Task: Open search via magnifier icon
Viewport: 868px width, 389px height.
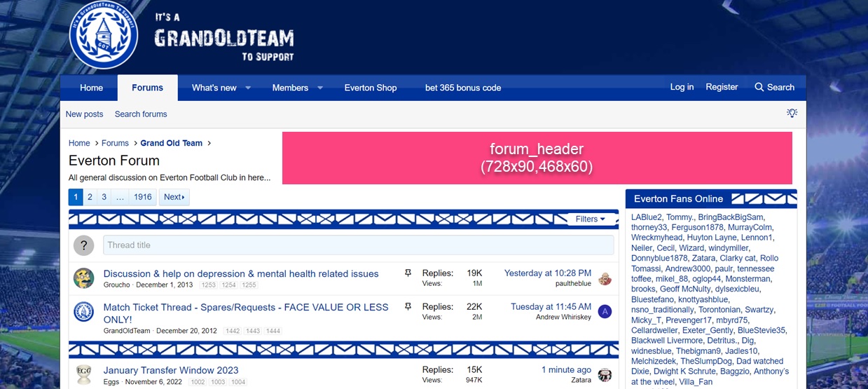Action: [759, 88]
